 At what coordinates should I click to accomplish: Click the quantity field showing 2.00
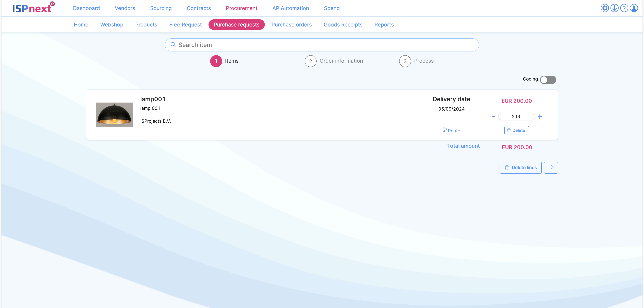(x=517, y=117)
